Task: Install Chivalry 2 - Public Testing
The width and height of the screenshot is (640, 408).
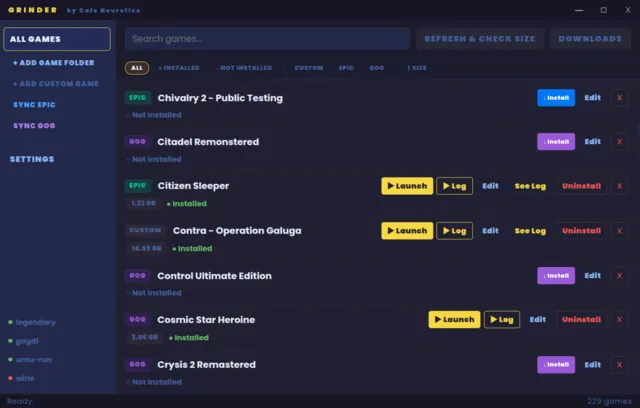Action: pyautogui.click(x=556, y=98)
